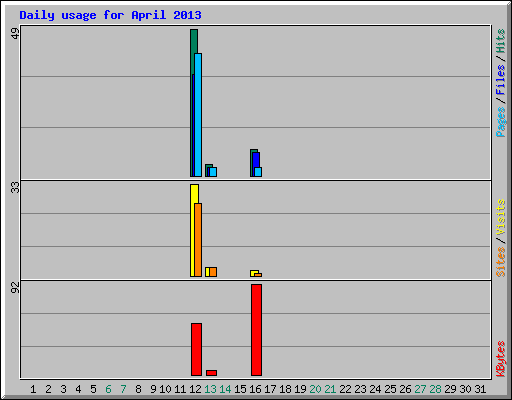Click the Files legend label
Viewport: 512px width, 400px height.
pyautogui.click(x=501, y=79)
